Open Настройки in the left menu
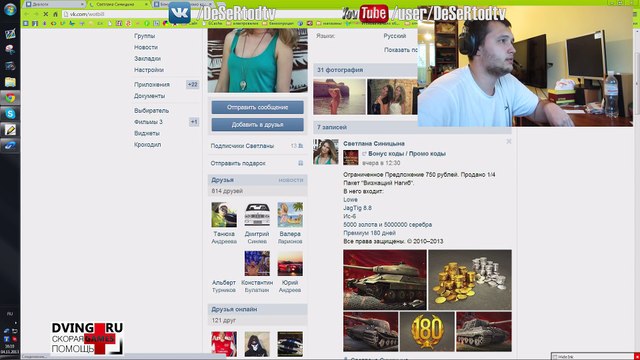Viewport: 640px width, 360px height. 149,70
